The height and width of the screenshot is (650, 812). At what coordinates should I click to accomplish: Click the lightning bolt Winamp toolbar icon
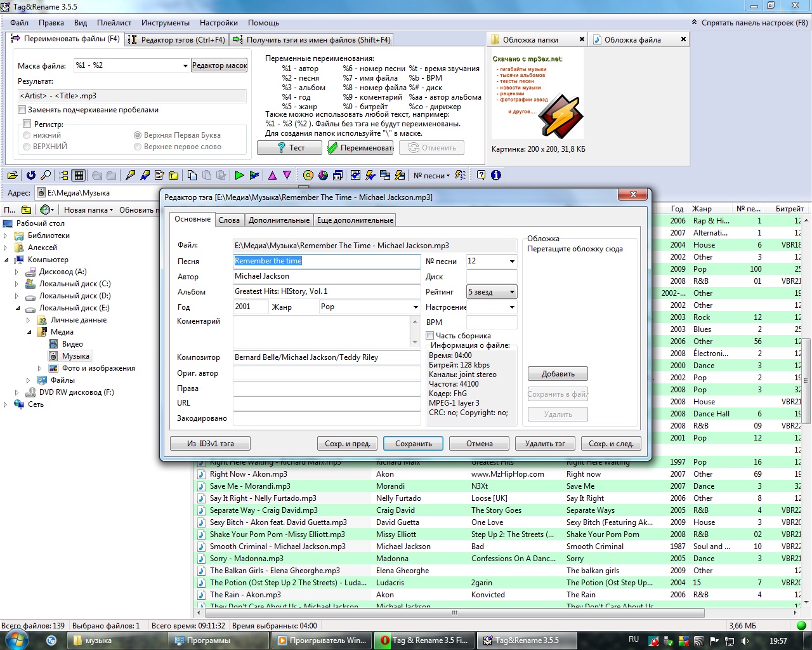tap(370, 175)
